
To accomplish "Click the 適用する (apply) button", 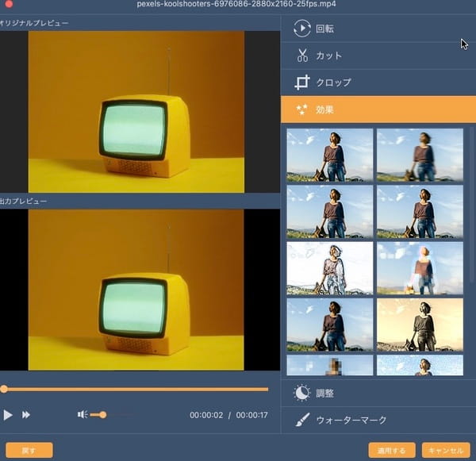I will 392,451.
